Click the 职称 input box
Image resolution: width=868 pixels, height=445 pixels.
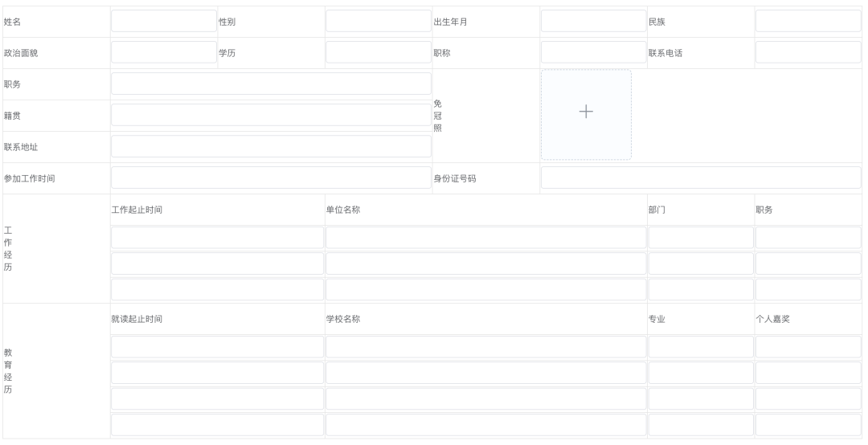[x=593, y=52]
